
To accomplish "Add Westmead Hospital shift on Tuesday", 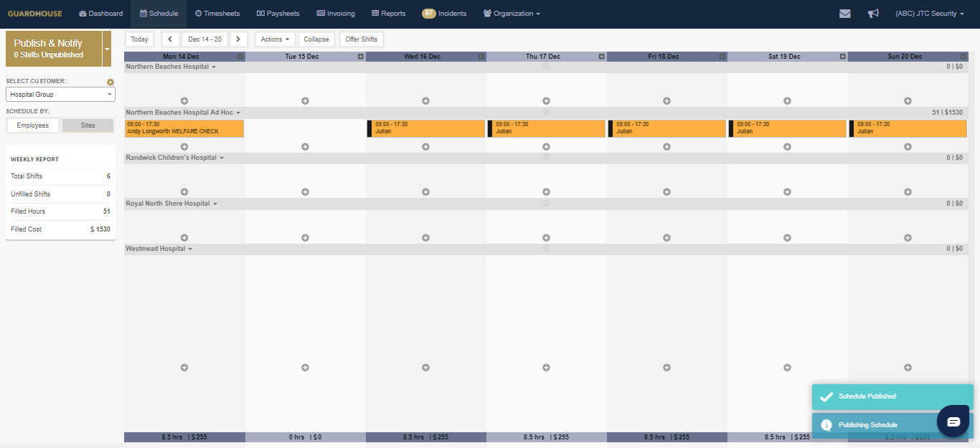I will (305, 368).
